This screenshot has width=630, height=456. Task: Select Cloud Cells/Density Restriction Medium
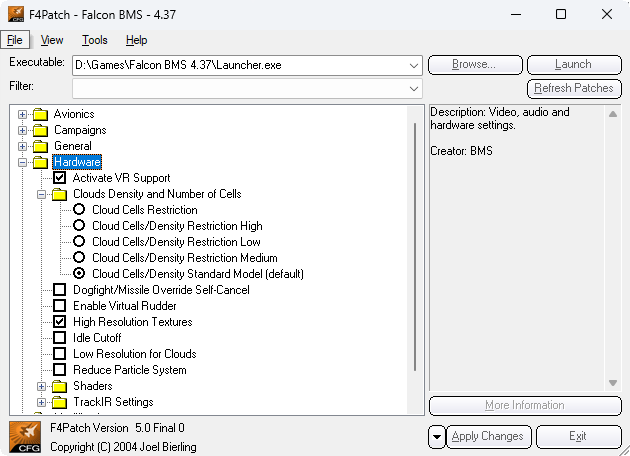[79, 258]
